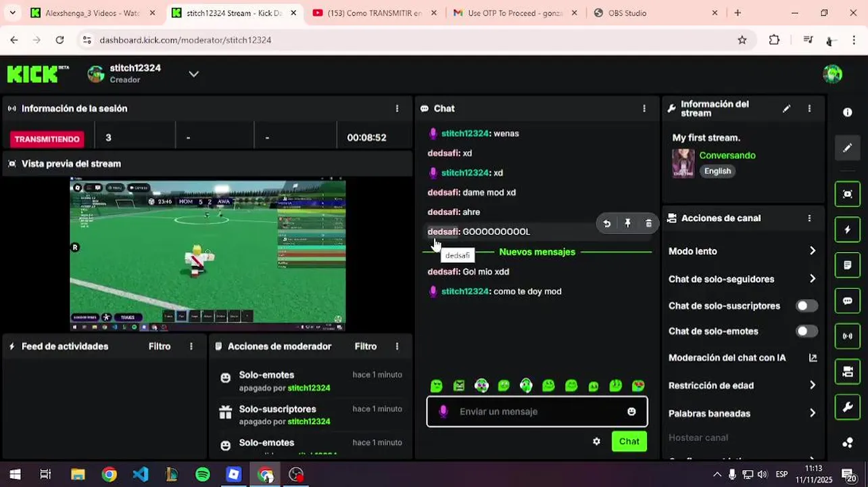This screenshot has width=868, height=487.
Task: Click the TRANSMITIENDO status badge
Action: (47, 139)
